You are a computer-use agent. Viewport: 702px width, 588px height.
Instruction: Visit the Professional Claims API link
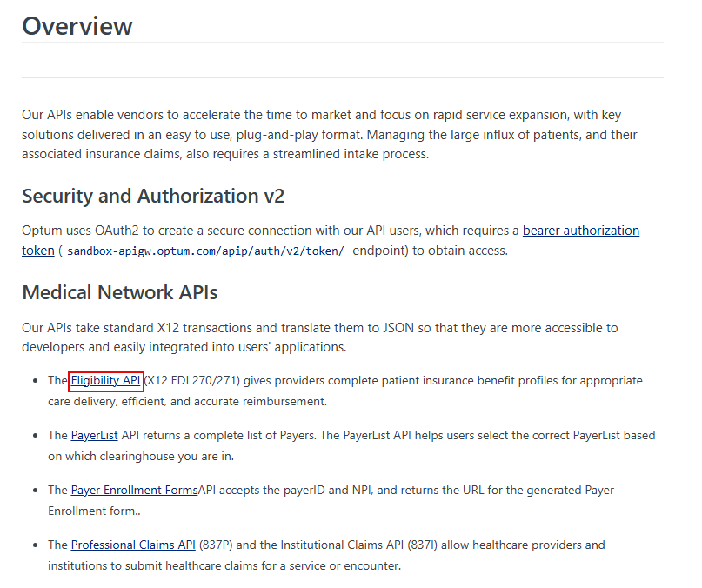133,545
